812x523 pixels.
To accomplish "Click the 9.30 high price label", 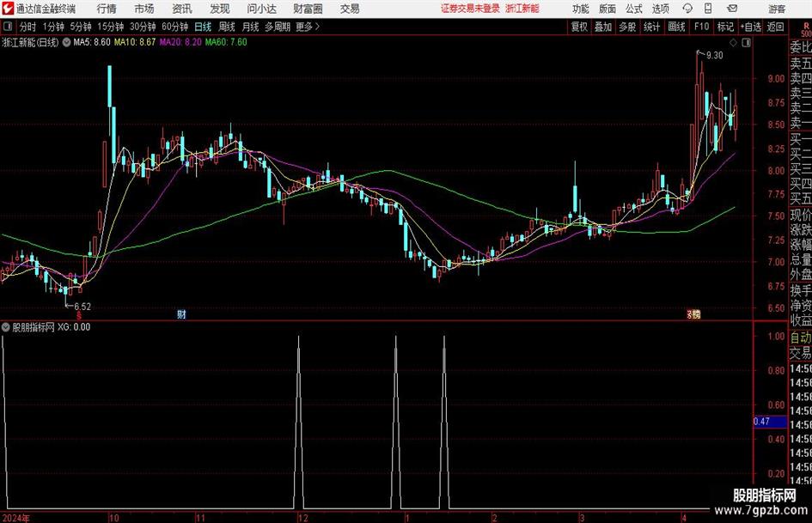I will (715, 56).
